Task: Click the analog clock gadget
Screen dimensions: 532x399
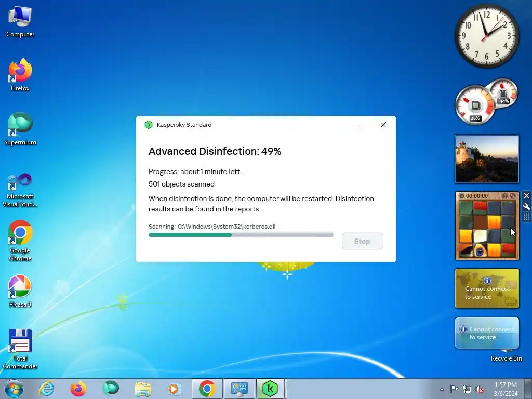Action: (486, 36)
